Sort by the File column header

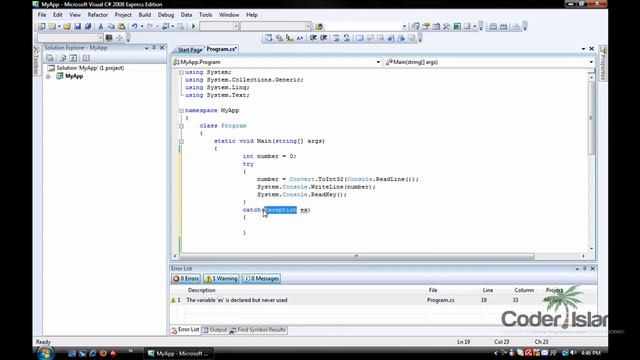[433, 290]
